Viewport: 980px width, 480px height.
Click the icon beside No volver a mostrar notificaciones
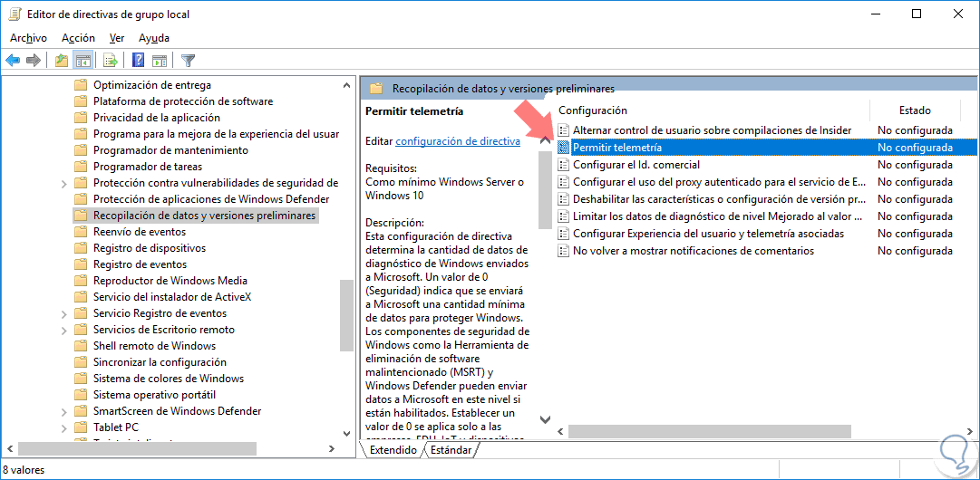click(x=564, y=251)
